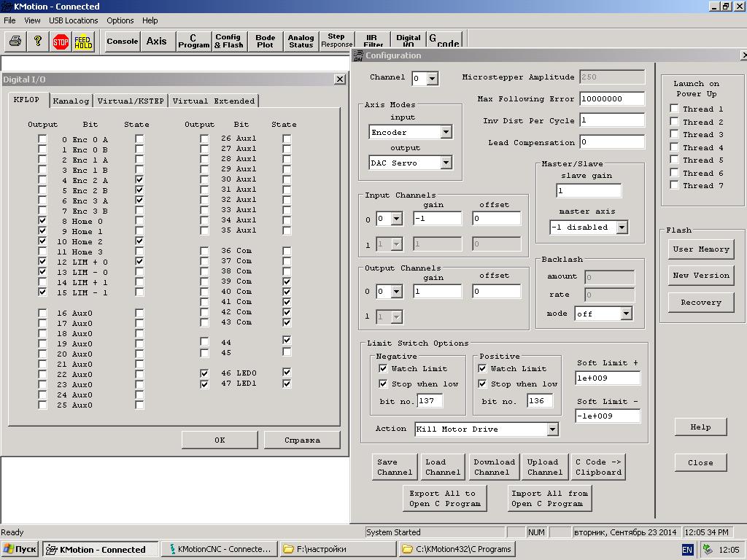Click the yellow Feed Hold icon

click(83, 42)
